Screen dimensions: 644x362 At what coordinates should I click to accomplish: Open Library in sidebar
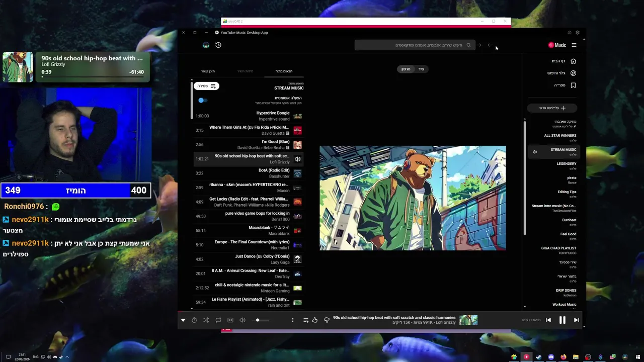tap(565, 85)
